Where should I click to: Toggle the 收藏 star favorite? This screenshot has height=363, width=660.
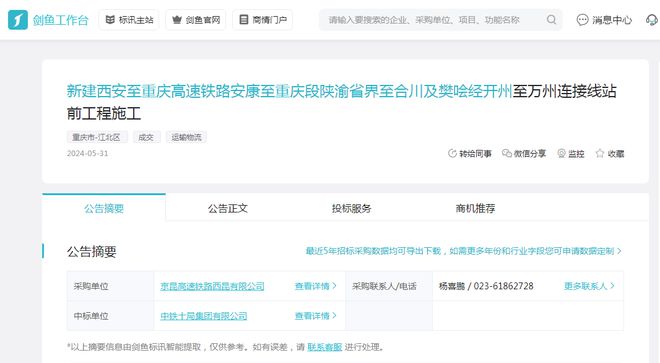pyautogui.click(x=600, y=154)
